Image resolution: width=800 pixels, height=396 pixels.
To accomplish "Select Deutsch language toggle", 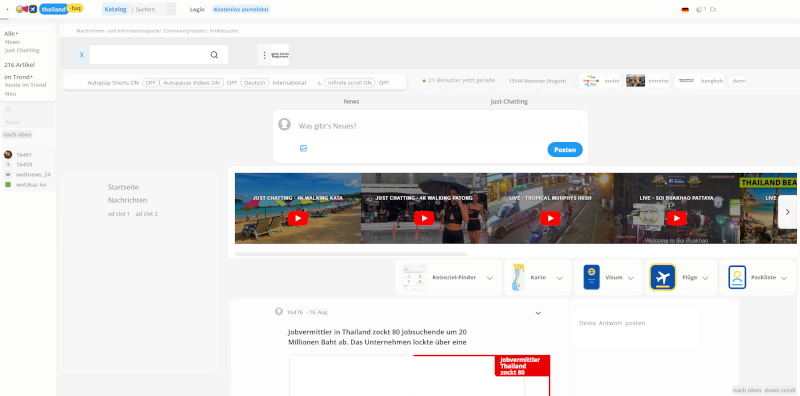I will point(255,83).
